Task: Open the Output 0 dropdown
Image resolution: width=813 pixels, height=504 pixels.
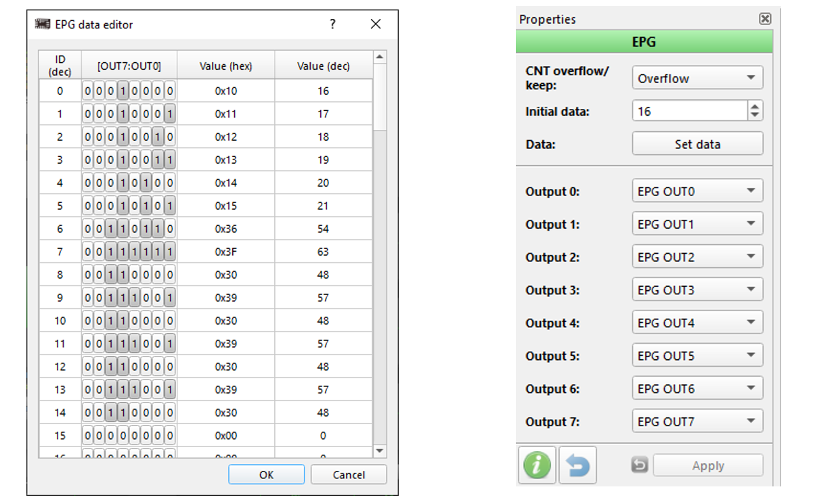Action: 697,191
